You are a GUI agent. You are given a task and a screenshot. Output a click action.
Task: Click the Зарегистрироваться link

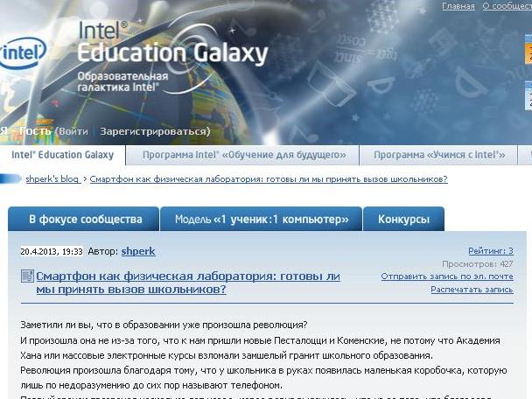[x=153, y=131]
